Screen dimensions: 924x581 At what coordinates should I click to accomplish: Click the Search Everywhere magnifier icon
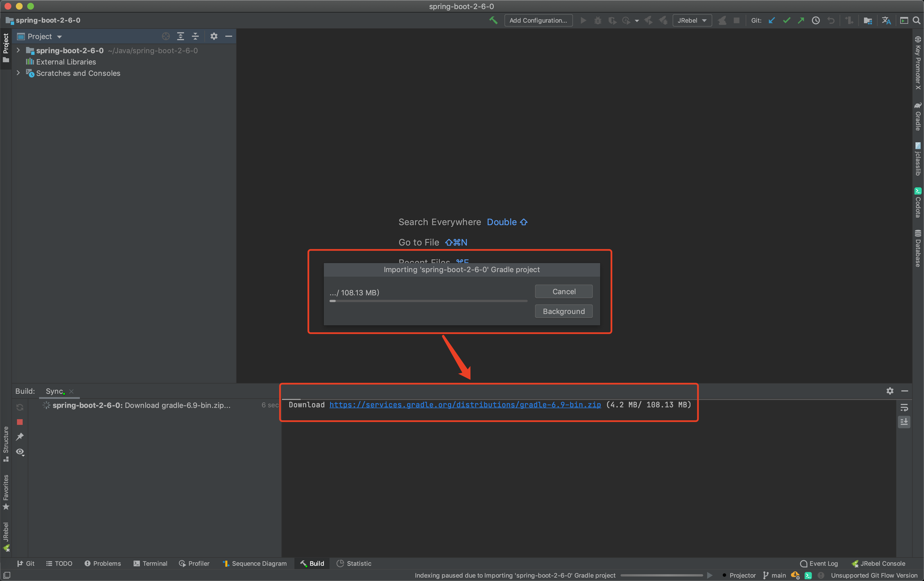pyautogui.click(x=917, y=20)
